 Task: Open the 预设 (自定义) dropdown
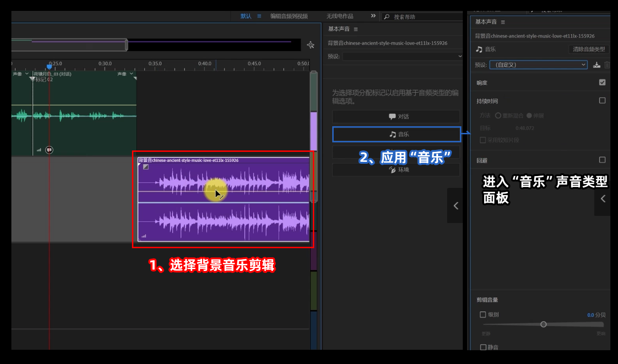[x=539, y=65]
